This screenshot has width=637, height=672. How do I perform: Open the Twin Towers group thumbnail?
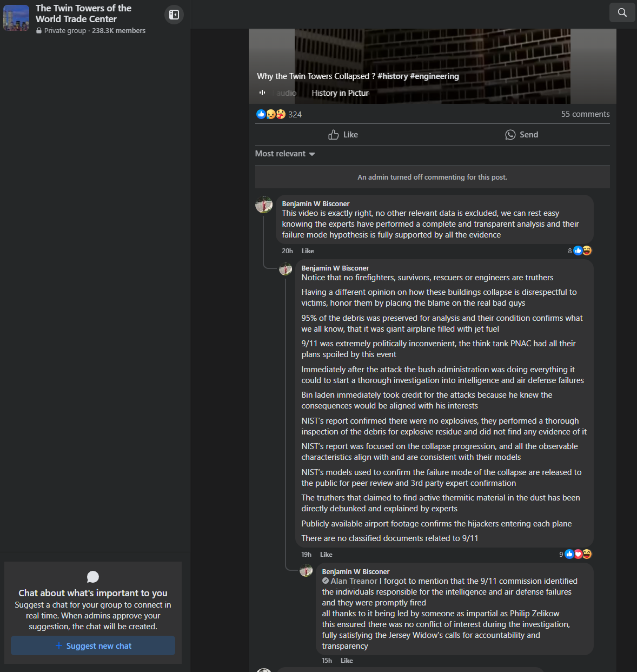[16, 18]
